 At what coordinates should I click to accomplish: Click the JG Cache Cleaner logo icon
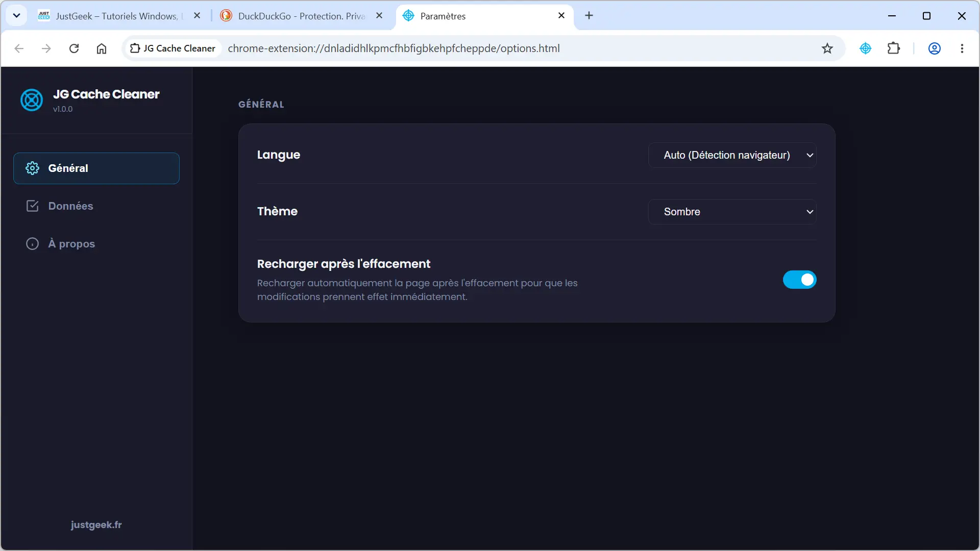[32, 100]
